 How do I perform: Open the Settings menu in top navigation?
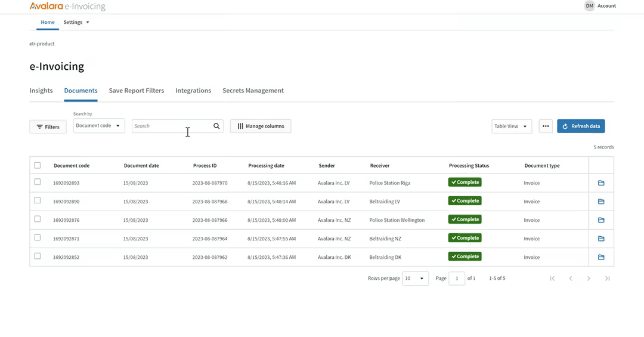coord(76,22)
